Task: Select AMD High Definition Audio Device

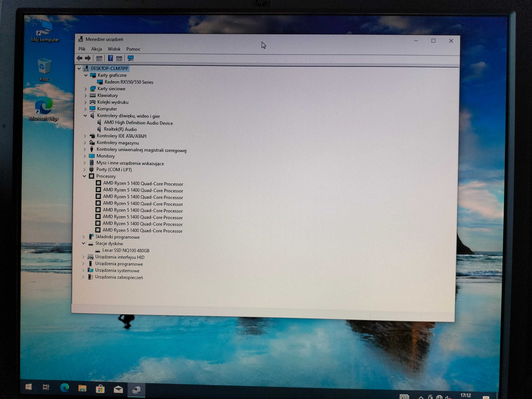Action: coord(138,123)
